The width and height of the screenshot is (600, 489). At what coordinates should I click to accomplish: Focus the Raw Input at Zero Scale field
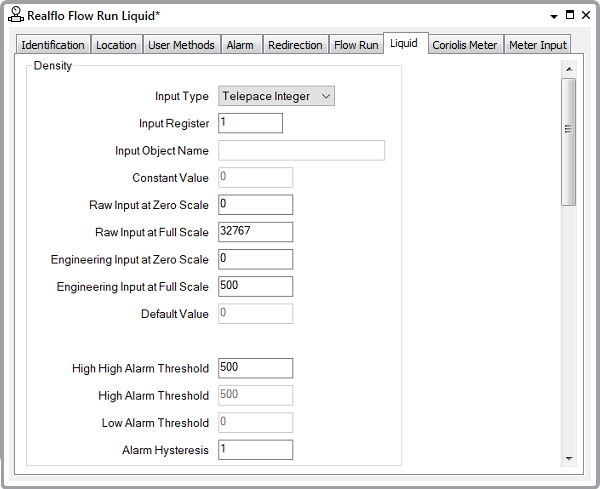(255, 205)
